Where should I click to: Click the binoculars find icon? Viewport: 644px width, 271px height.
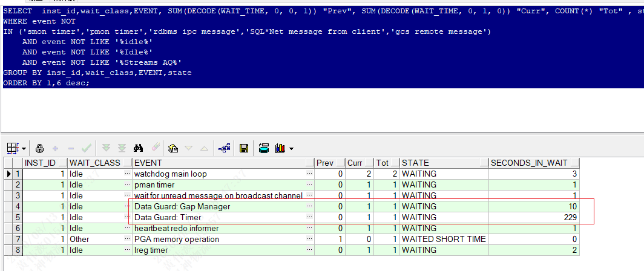[138, 148]
